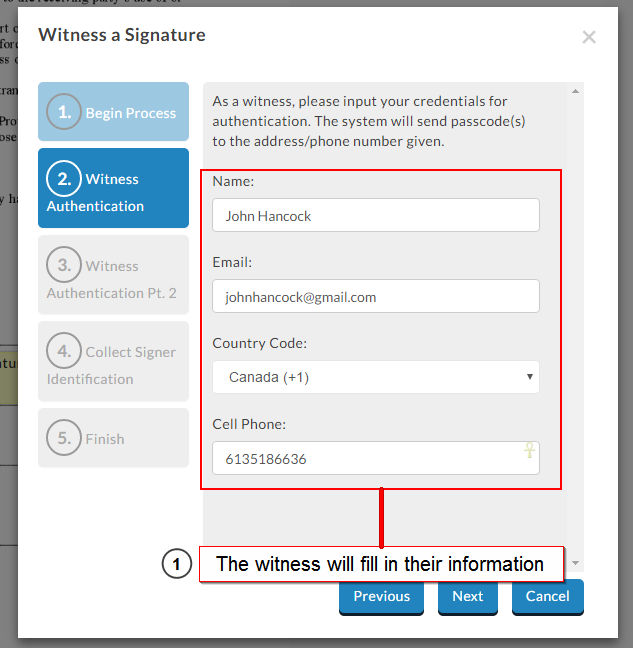This screenshot has width=633, height=648.
Task: Open Collect Signer Identification step
Action: (113, 365)
